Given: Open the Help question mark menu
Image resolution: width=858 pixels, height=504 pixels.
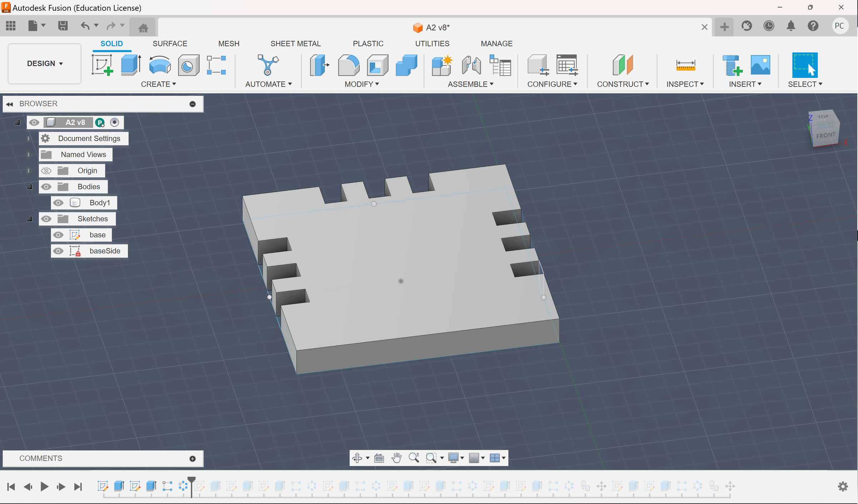Looking at the screenshot, I should click(813, 26).
